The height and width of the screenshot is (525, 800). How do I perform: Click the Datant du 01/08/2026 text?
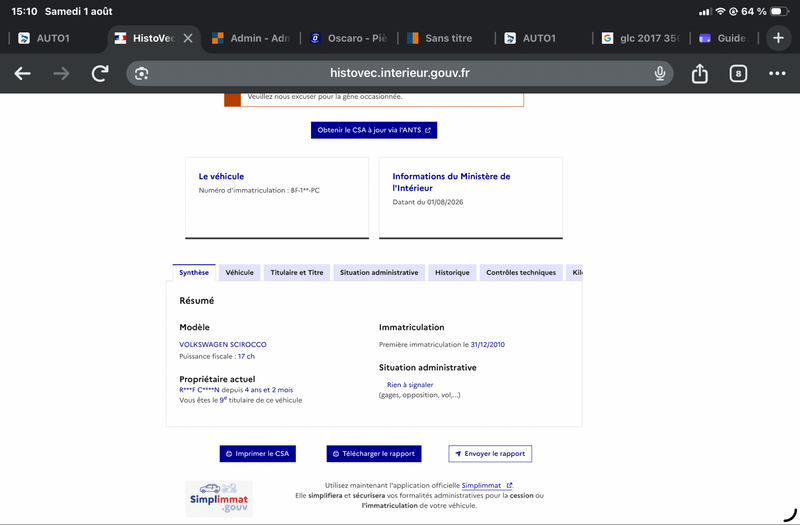pyautogui.click(x=428, y=202)
